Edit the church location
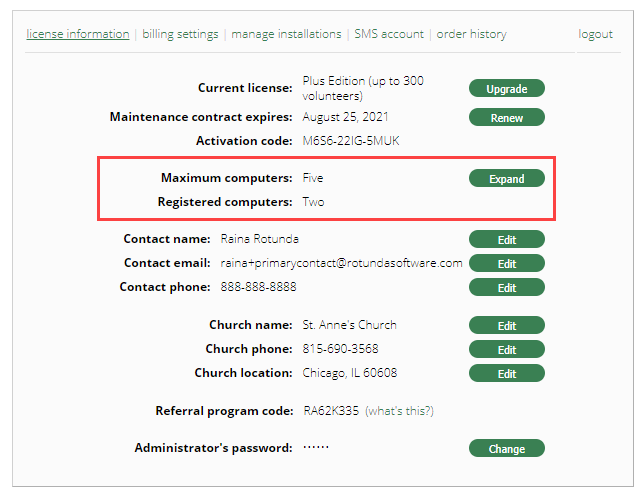Viewport: 644px width, 498px height. click(506, 374)
